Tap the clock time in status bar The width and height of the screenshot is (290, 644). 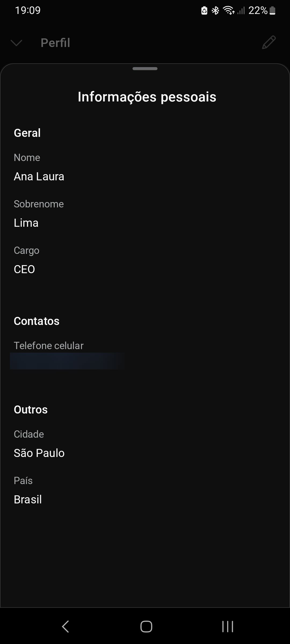click(28, 10)
